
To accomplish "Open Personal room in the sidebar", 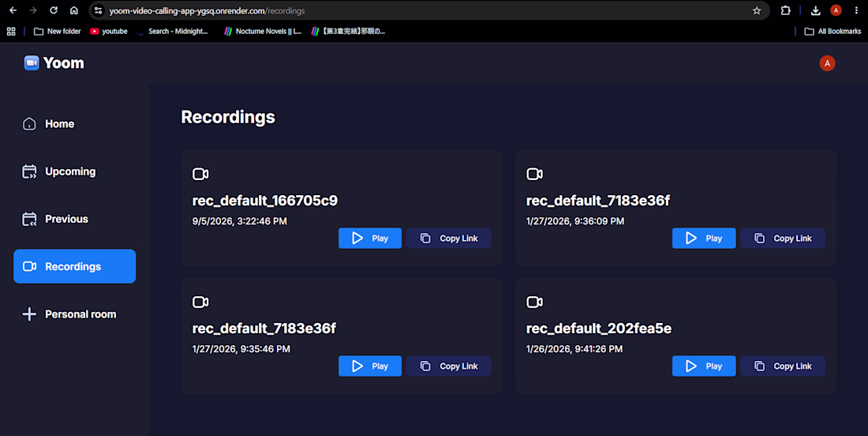I will 75,314.
